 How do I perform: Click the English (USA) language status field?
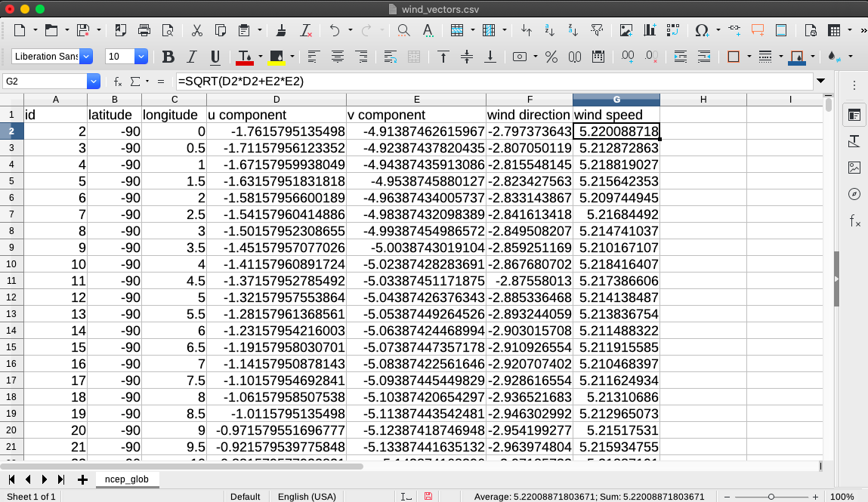(307, 497)
